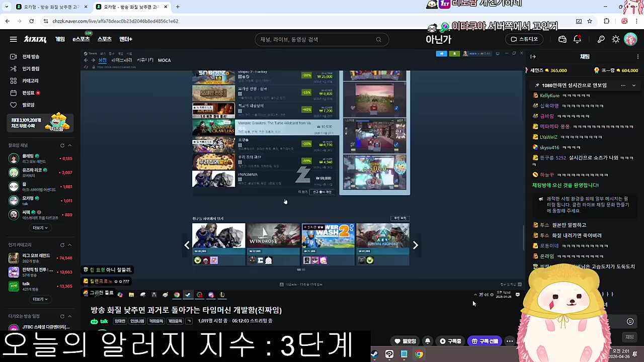Collapse the 다가오는 방송 일정 section

pyautogui.click(x=69, y=316)
